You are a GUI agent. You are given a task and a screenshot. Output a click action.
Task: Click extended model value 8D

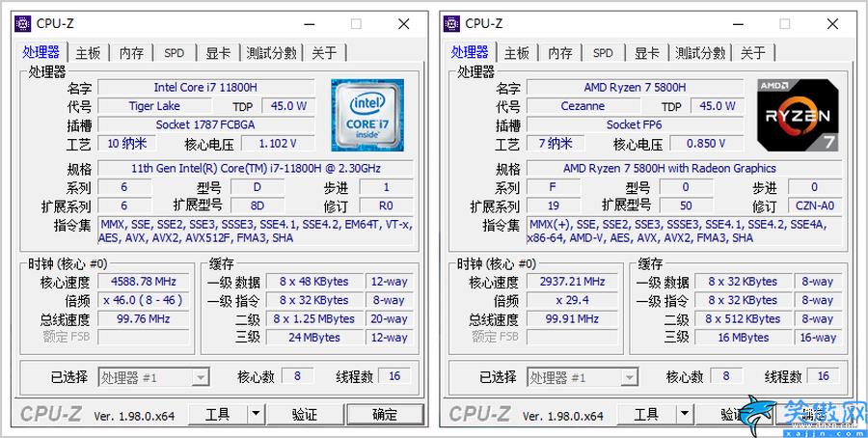point(258,205)
